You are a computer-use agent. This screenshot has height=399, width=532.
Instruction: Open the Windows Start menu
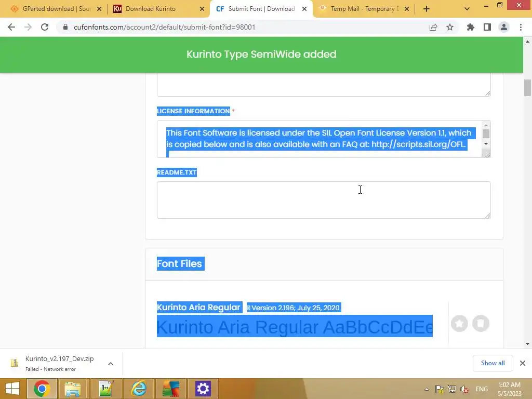(x=12, y=389)
